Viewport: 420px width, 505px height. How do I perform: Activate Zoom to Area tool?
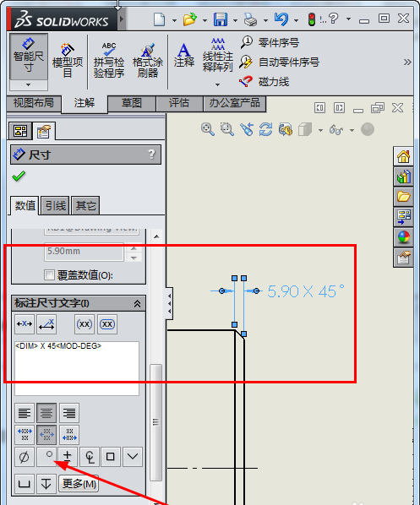pos(227,129)
